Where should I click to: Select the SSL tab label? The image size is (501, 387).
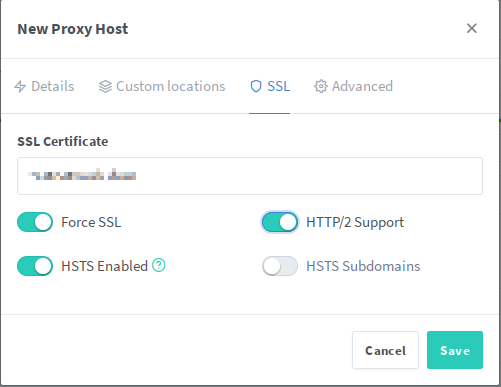(x=279, y=86)
